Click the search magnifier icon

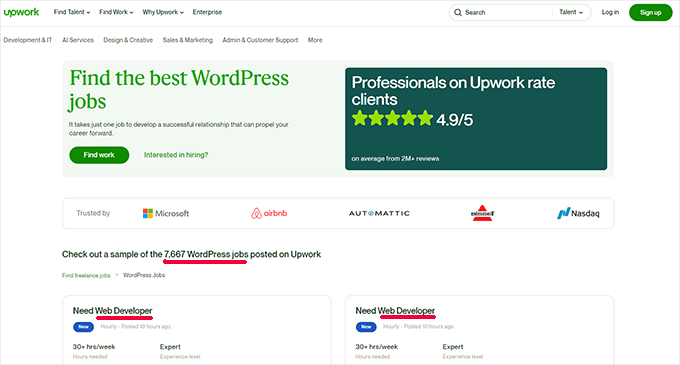pos(458,13)
